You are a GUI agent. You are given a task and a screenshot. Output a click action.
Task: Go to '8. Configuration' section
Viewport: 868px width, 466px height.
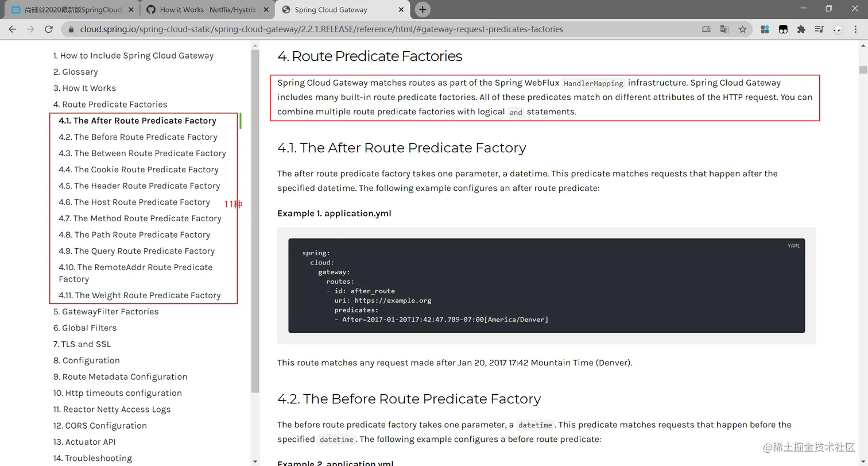click(86, 360)
